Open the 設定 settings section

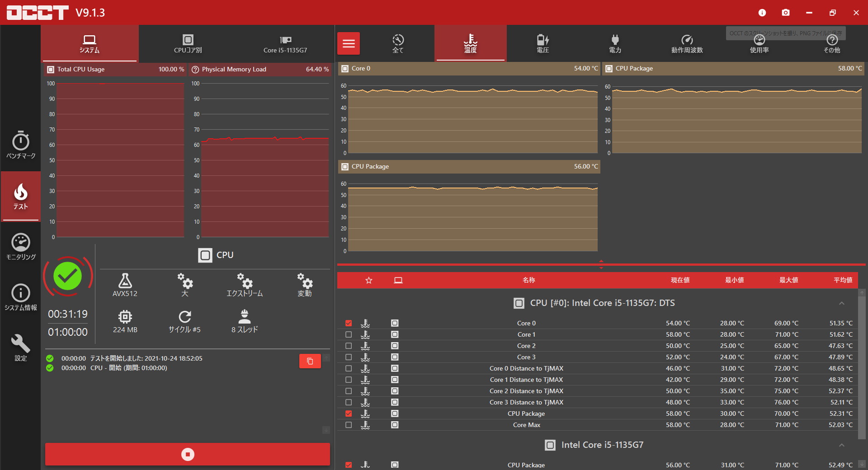pyautogui.click(x=21, y=348)
